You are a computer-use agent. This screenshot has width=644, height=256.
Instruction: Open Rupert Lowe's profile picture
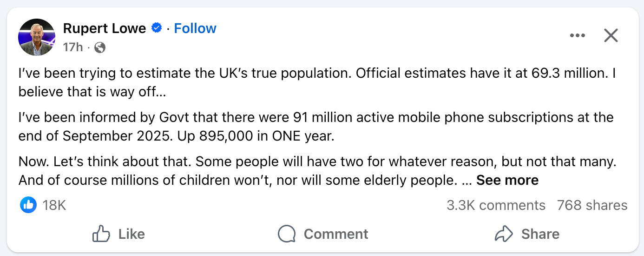tap(37, 37)
